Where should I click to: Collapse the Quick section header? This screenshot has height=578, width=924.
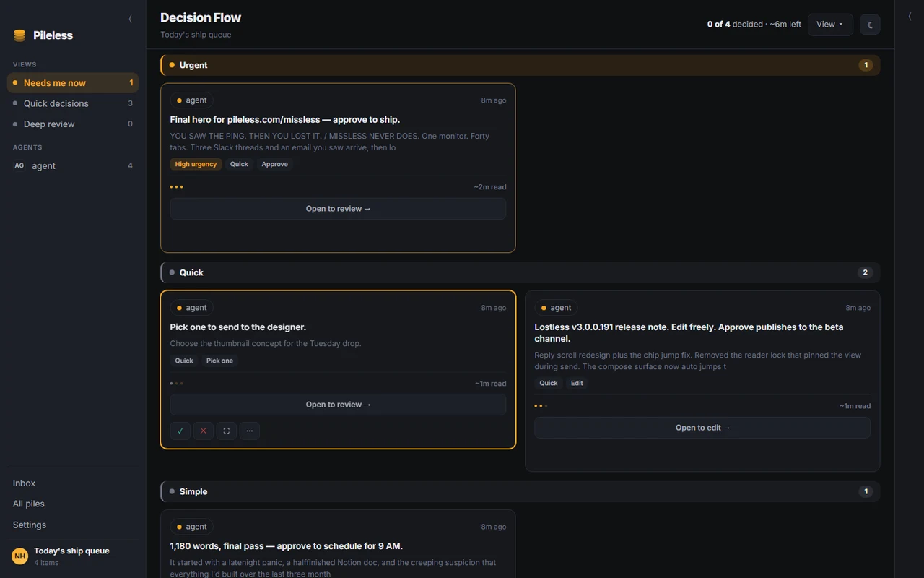(x=520, y=272)
